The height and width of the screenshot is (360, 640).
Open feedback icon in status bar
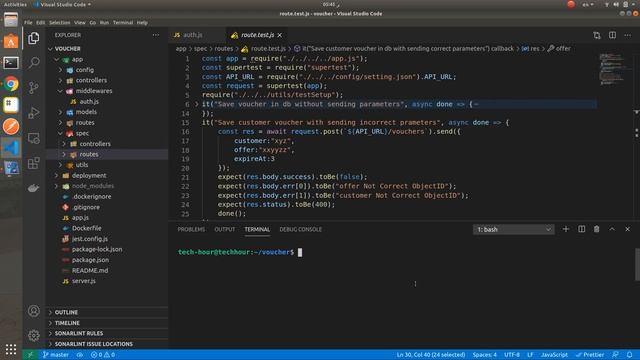(615, 355)
